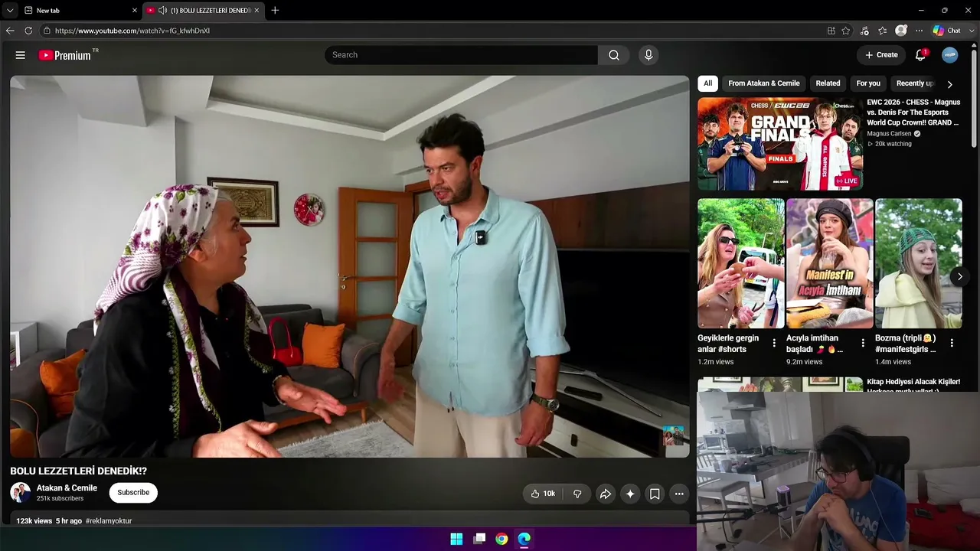This screenshot has height=551, width=980.
Task: Save the video with the bookmark icon
Action: [x=655, y=494]
